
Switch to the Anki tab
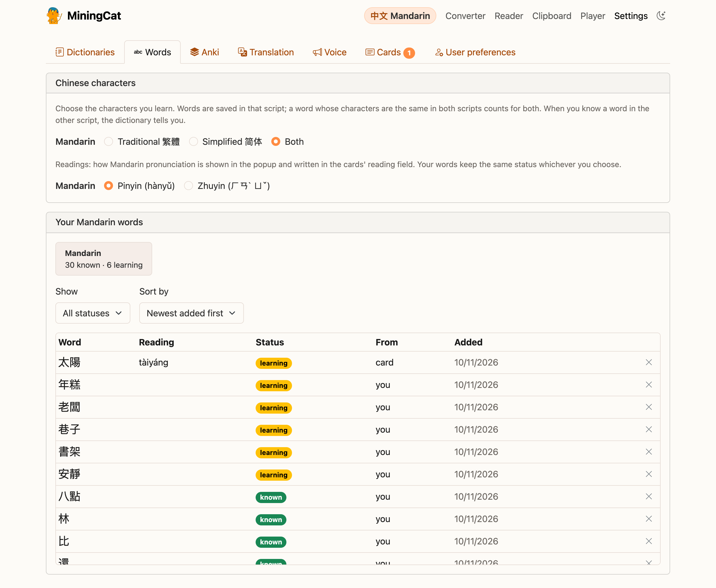click(x=204, y=52)
